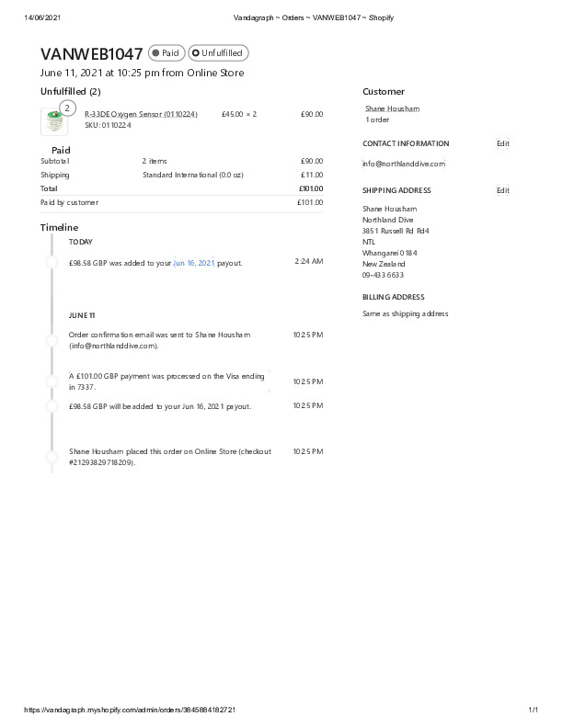This screenshot has width=563, height=728.
Task: Edit the contact information
Action: click(502, 143)
